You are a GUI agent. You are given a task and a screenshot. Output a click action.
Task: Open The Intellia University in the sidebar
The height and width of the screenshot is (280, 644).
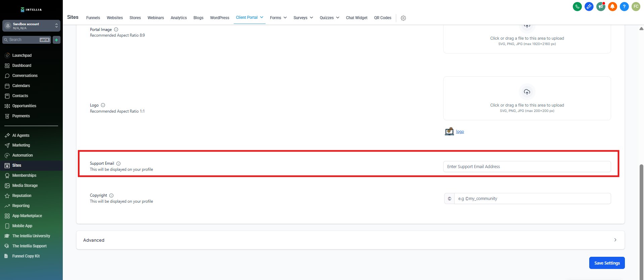click(x=31, y=236)
